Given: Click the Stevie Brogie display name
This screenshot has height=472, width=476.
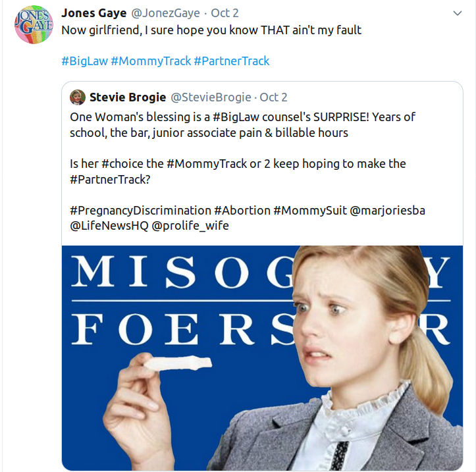Looking at the screenshot, I should [x=128, y=97].
